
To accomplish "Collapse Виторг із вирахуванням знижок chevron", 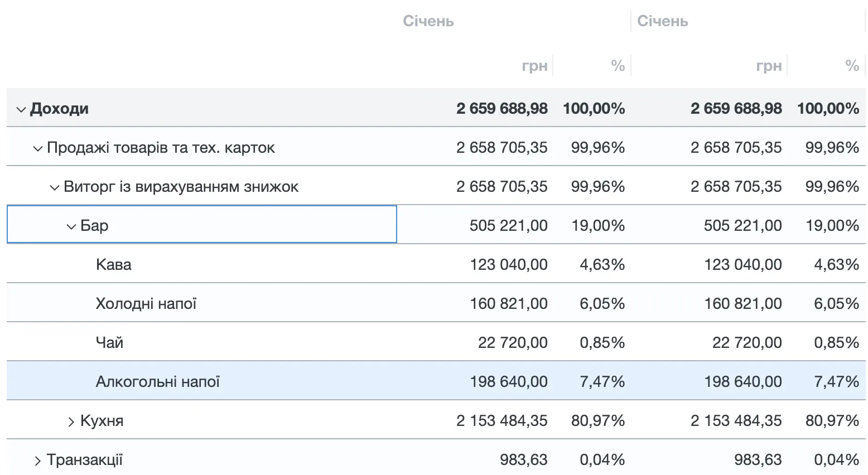I will tap(55, 187).
